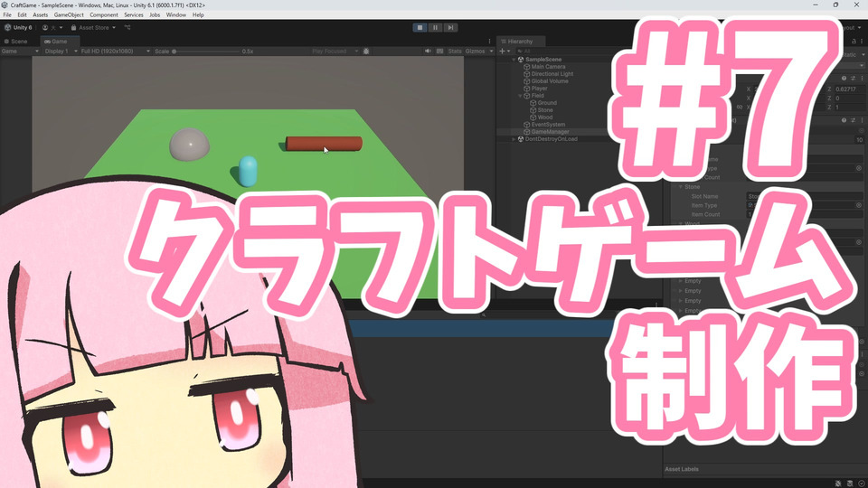Open the File menu

point(7,15)
